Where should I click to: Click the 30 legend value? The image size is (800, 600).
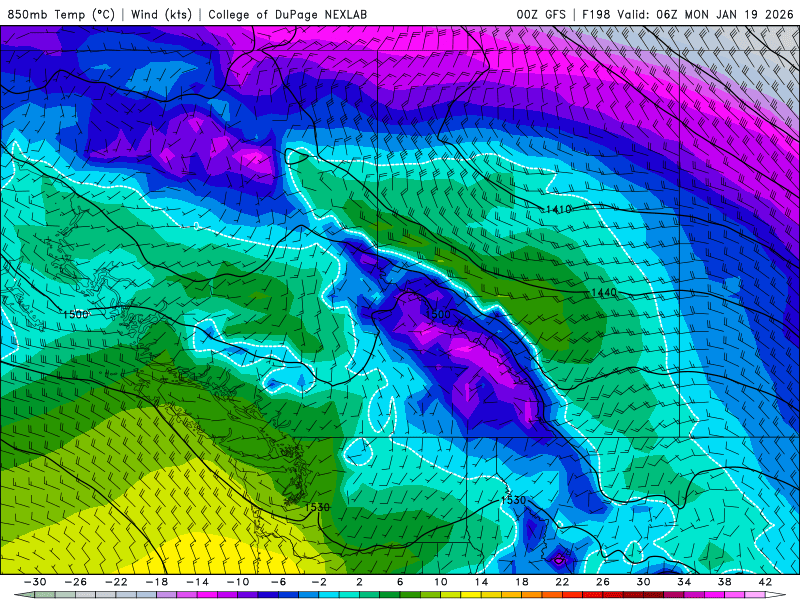[643, 582]
